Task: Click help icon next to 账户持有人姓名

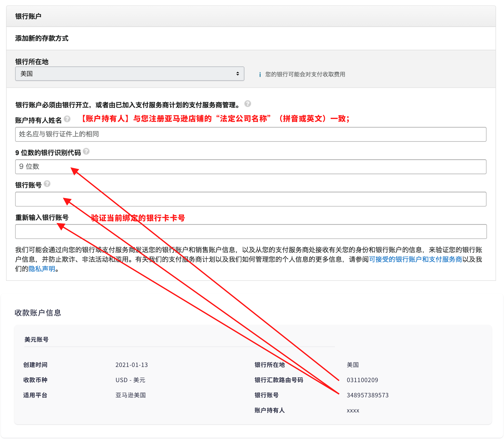Action: pyautogui.click(x=67, y=119)
